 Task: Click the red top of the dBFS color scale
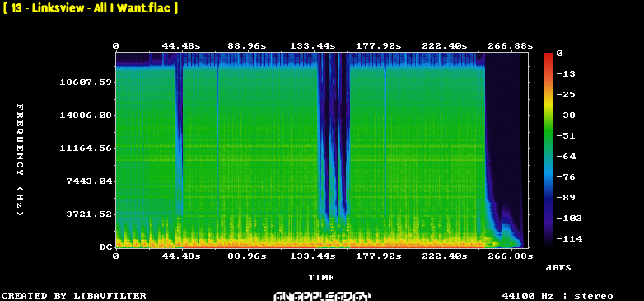548,55
